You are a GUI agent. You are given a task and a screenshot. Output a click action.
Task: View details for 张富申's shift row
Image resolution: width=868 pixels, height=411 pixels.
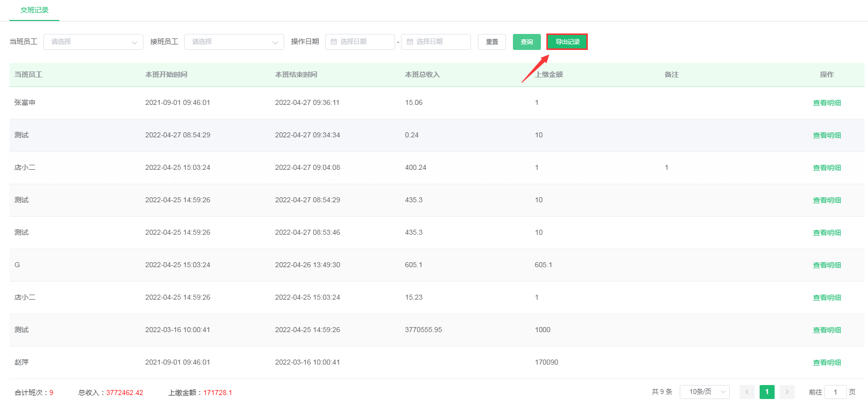tap(827, 103)
